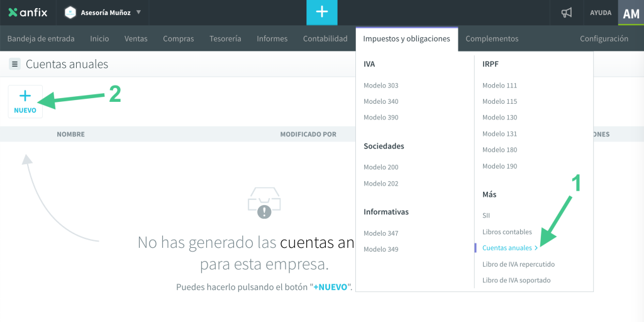Toggle the hamburger sidebar icon beside Cuentas anuales
The image size is (644, 322).
14,64
